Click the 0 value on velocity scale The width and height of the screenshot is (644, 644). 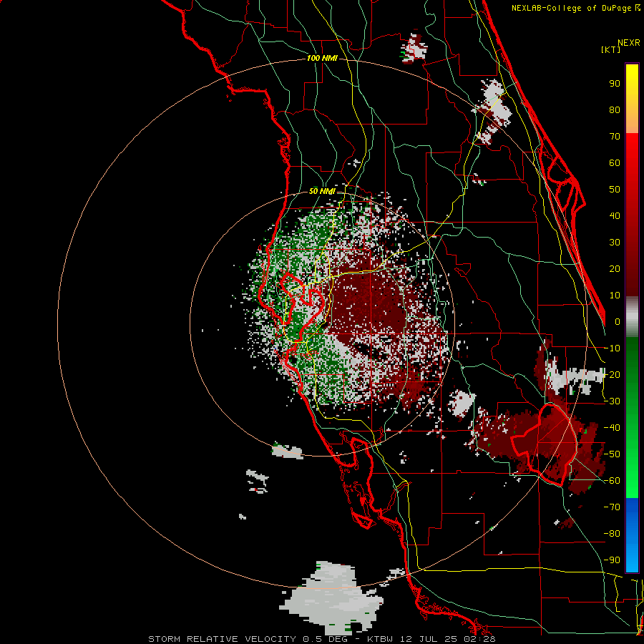(617, 321)
